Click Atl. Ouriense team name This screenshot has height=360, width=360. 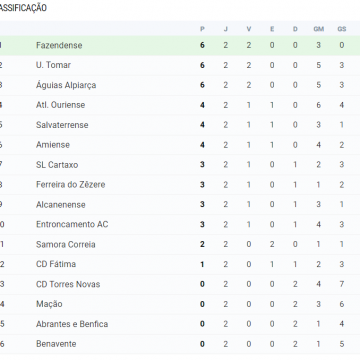[x=60, y=105]
